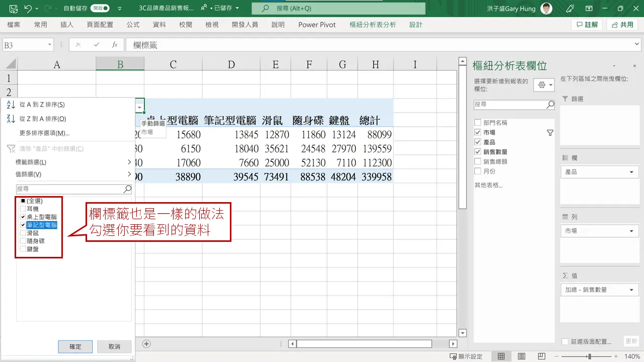Click the Undo arrow icon

tap(28, 9)
